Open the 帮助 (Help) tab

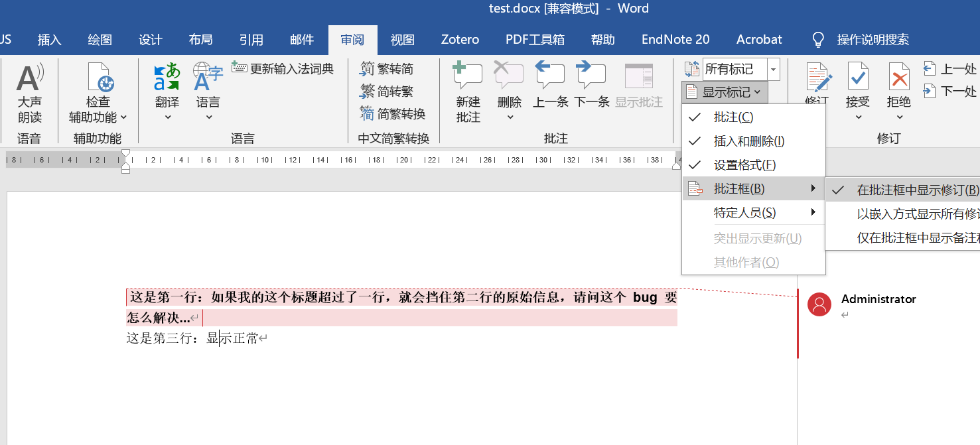(603, 40)
